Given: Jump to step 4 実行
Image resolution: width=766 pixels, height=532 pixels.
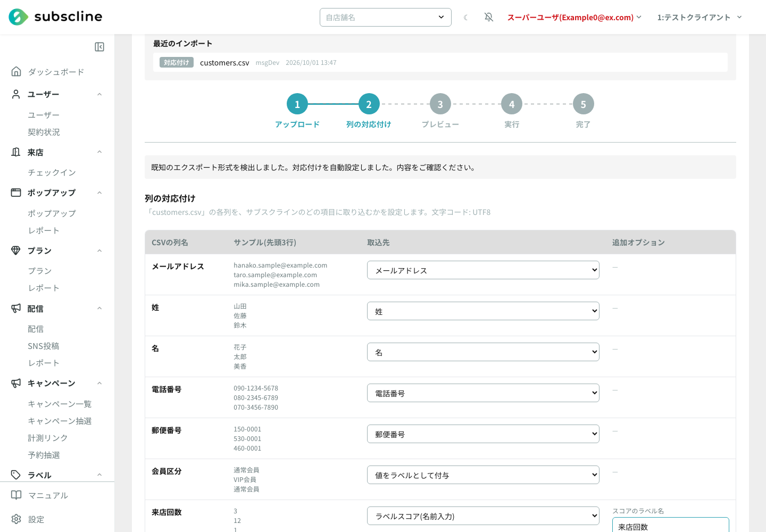Looking at the screenshot, I should pyautogui.click(x=512, y=104).
